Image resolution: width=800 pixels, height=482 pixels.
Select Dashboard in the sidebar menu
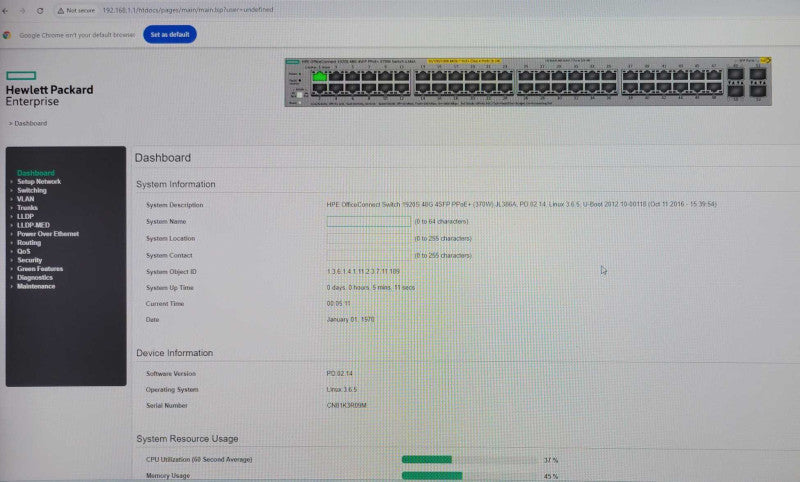[x=36, y=173]
